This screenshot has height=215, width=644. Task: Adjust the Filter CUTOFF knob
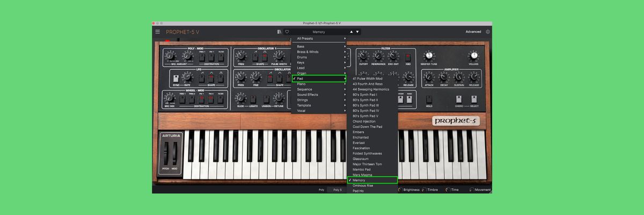coord(363,56)
